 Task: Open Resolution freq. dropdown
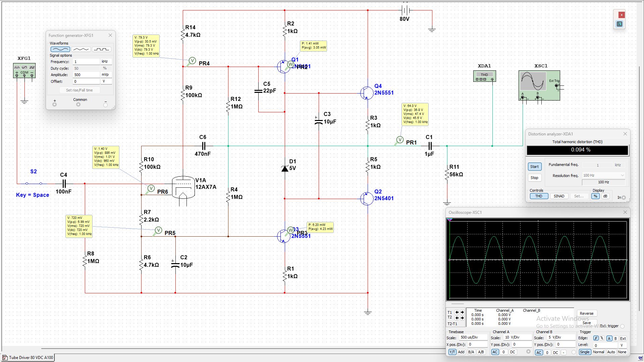pyautogui.click(x=603, y=175)
